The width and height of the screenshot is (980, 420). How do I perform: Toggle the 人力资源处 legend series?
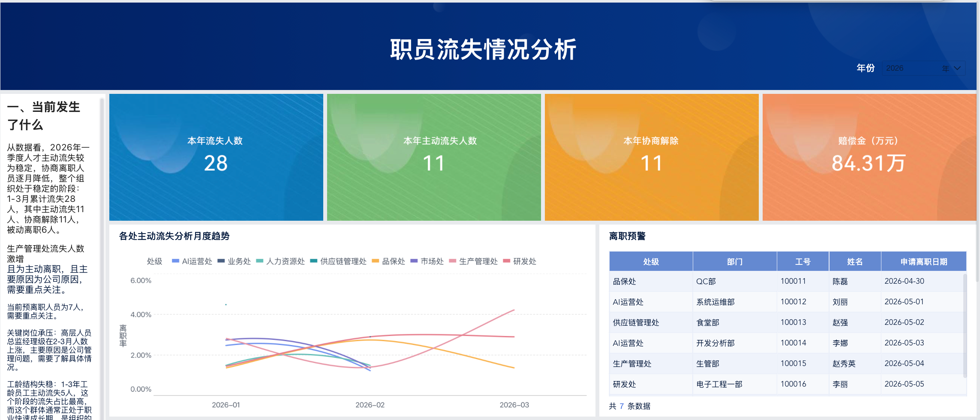click(x=280, y=261)
